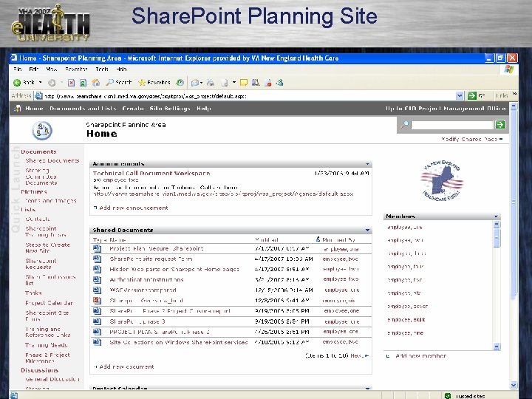Open the Edit icon dropdown arrow
The height and width of the screenshot is (399, 532).
click(233, 83)
